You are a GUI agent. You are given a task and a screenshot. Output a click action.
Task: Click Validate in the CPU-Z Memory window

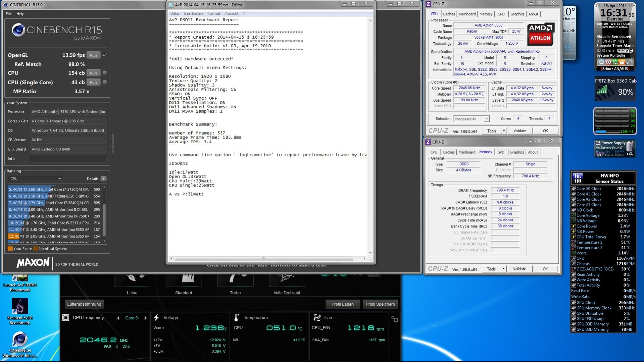519,269
